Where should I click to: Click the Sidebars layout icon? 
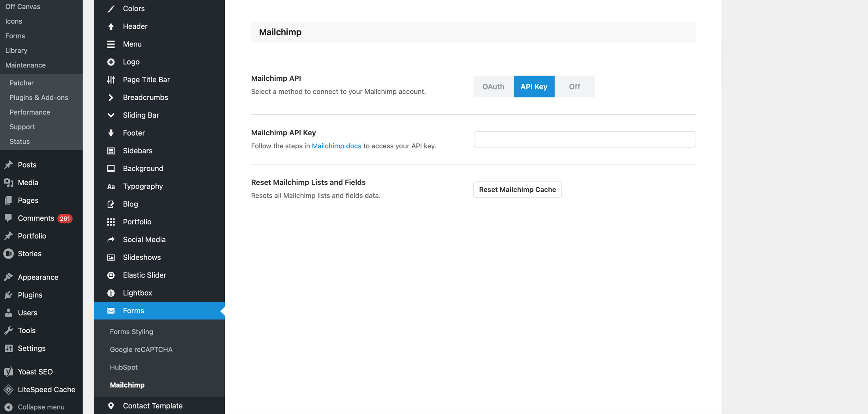click(x=111, y=150)
